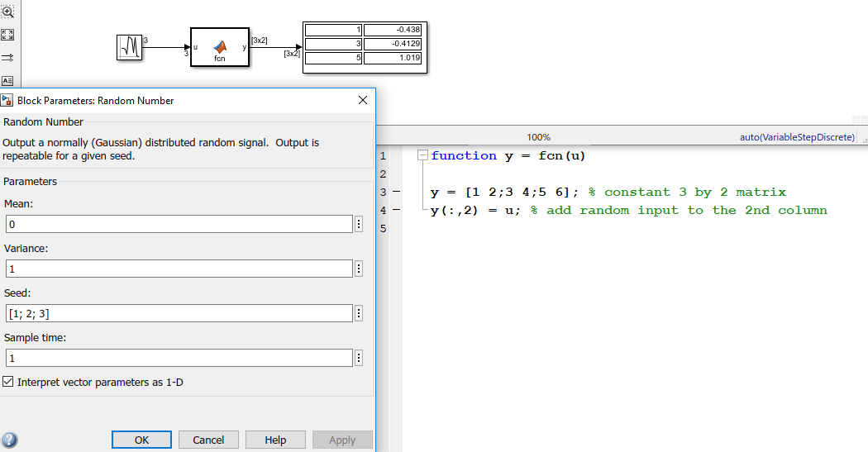Click the Parameters section label
This screenshot has width=868, height=452.
pyautogui.click(x=30, y=182)
